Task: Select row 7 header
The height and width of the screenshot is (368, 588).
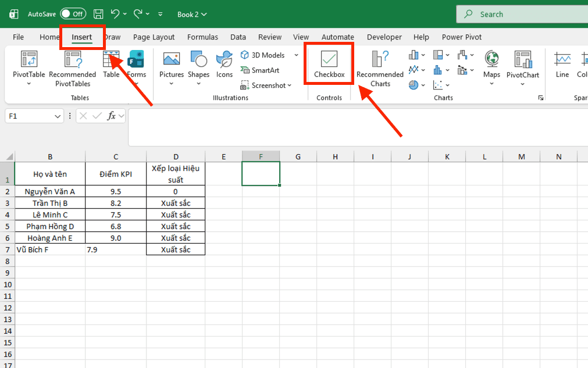Action: click(7, 249)
